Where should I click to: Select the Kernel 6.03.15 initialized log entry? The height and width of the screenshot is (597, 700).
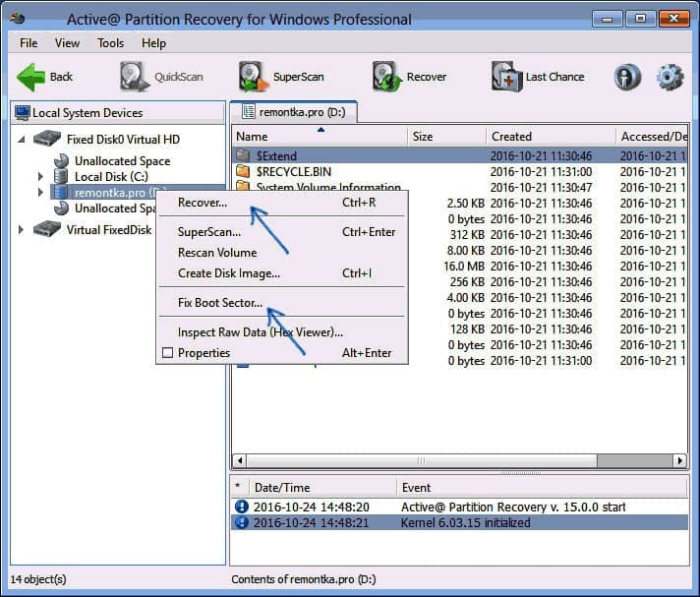[x=465, y=522]
